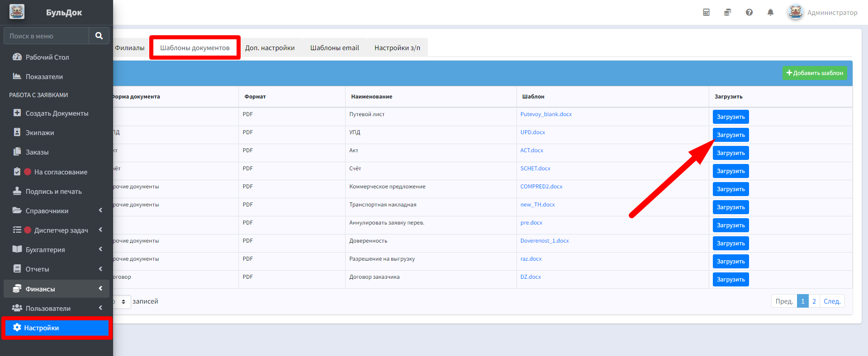The width and height of the screenshot is (868, 356).
Task: Click Загрузить for Коммерческое предложение
Action: coord(730,189)
